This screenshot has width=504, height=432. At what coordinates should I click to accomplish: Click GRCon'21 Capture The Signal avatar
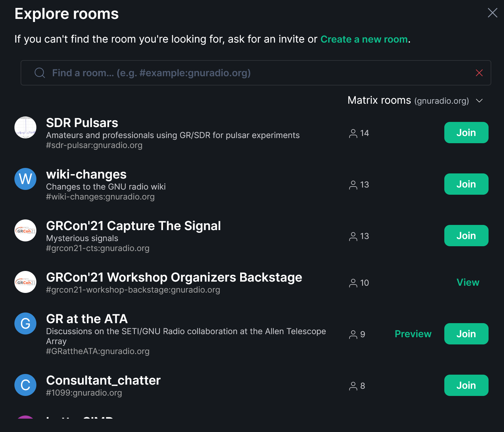coord(25,230)
